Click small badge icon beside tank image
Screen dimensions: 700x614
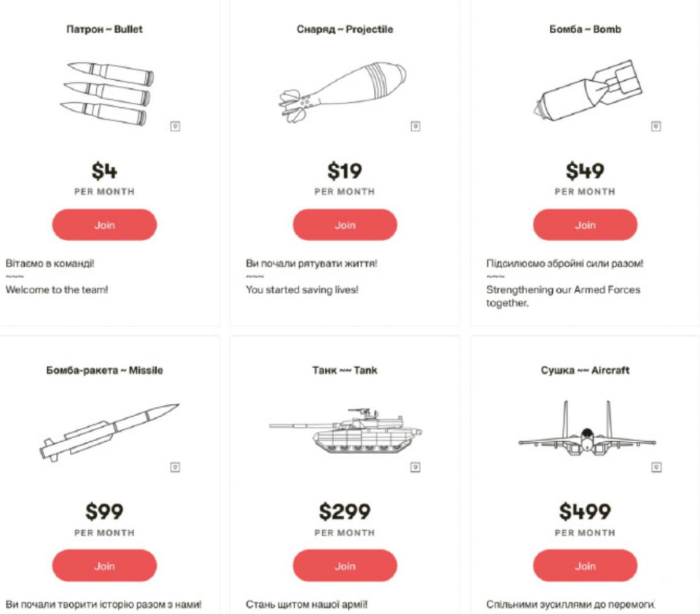[415, 467]
